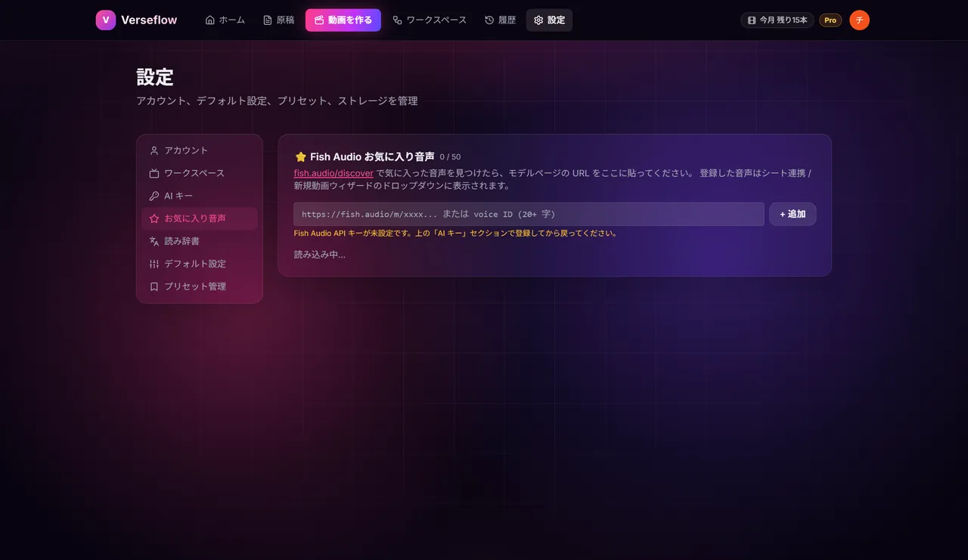Click the アカウント、デフォルト設定 subtitle text

[277, 101]
